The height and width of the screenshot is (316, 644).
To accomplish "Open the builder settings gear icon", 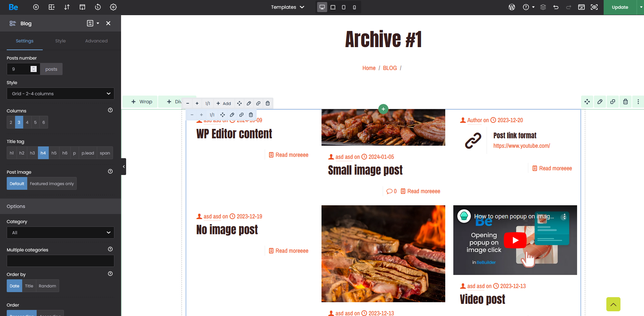I will pyautogui.click(x=113, y=7).
